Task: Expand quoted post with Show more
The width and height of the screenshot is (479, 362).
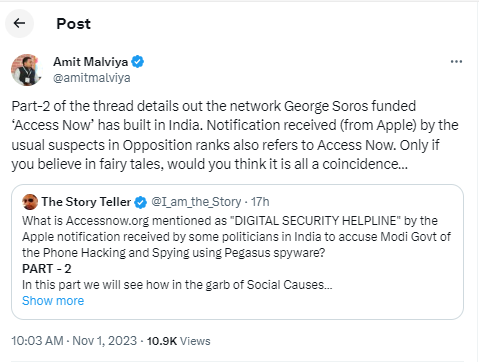Action: point(53,301)
